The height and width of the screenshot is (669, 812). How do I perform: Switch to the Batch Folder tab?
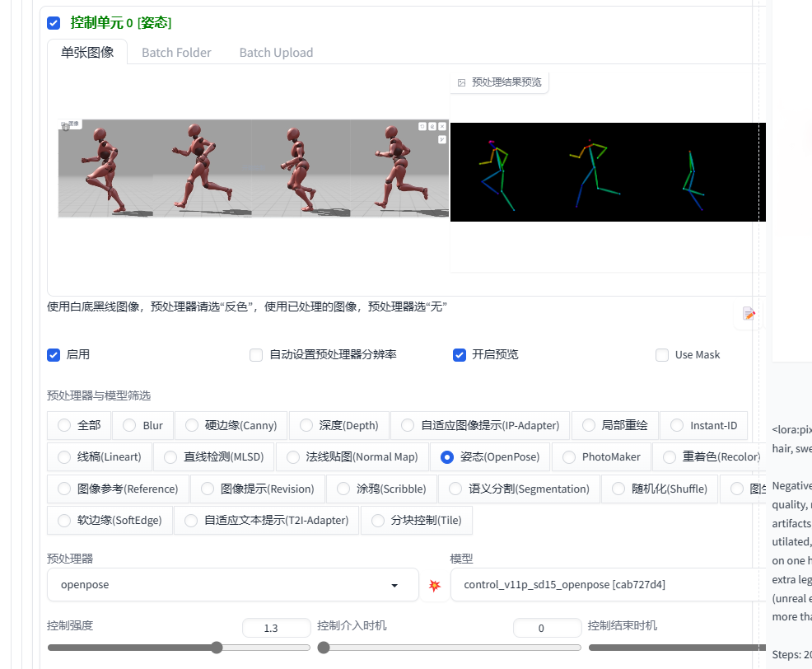[x=176, y=53]
